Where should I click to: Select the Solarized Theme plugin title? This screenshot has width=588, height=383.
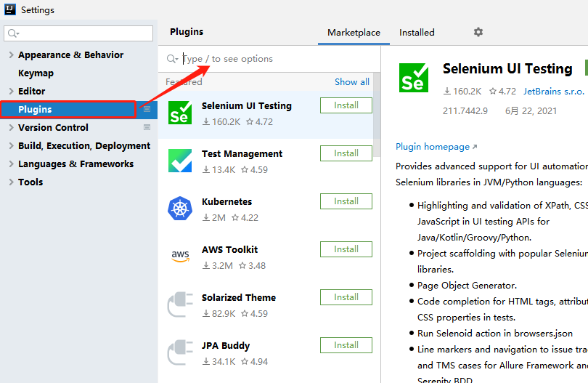(x=239, y=298)
